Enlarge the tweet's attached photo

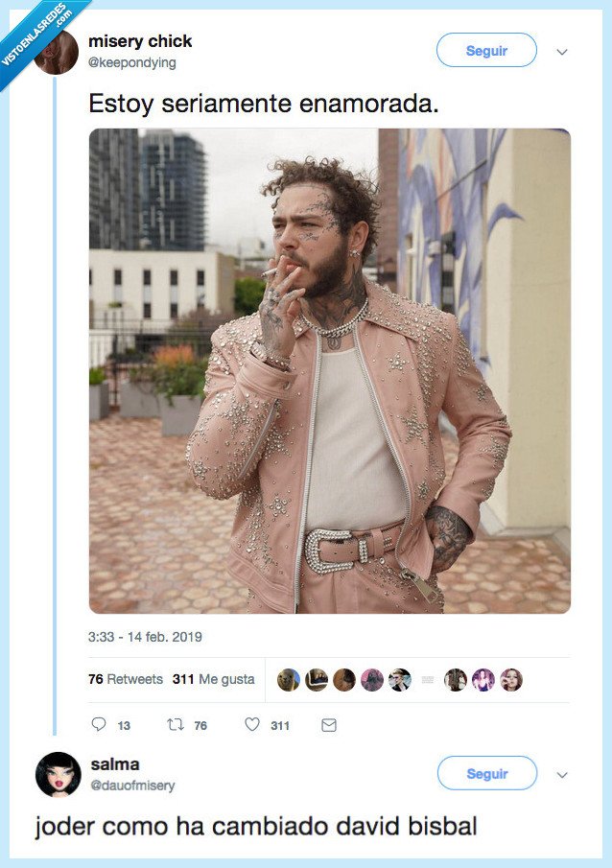pos(330,370)
